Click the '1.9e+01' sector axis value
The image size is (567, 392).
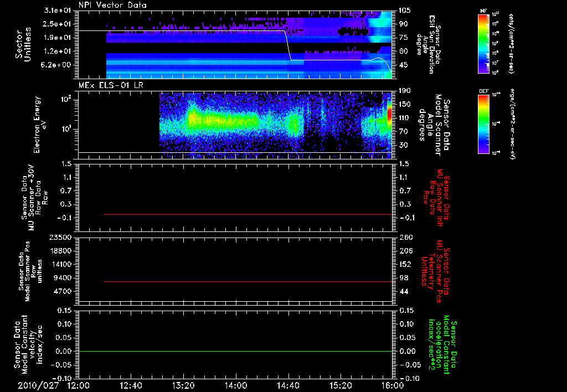58,38
